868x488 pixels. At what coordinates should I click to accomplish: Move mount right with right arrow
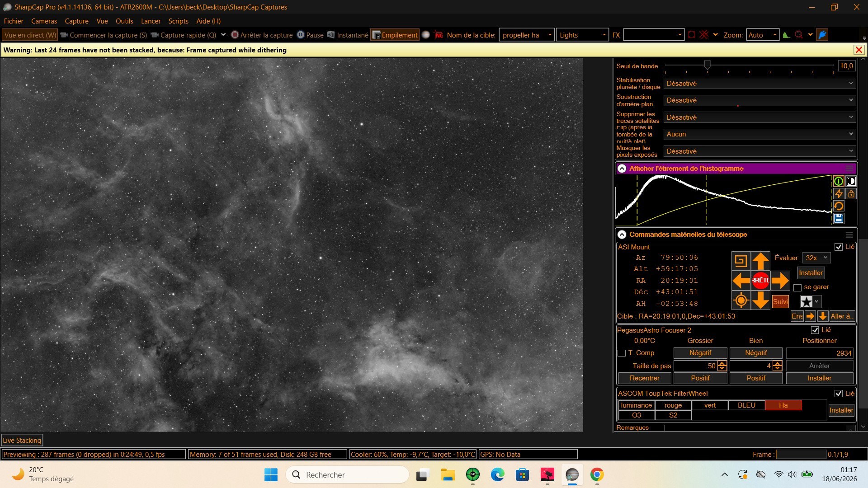click(780, 281)
